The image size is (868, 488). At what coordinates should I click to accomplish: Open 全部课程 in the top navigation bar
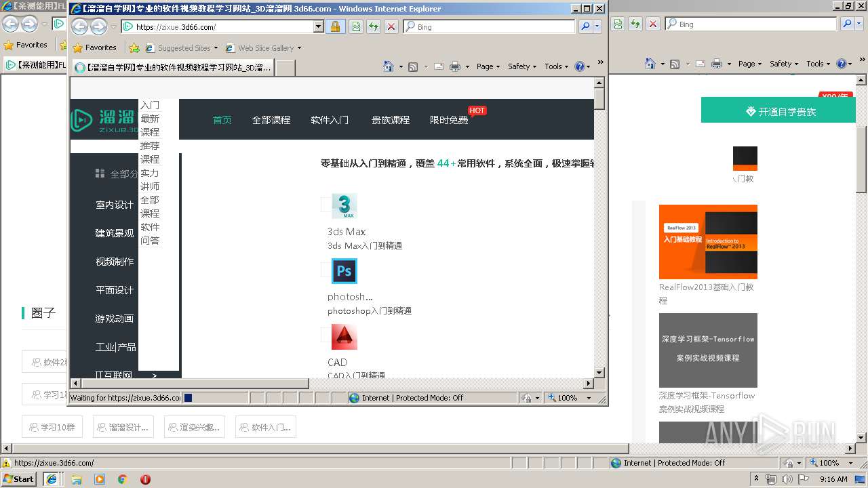[x=271, y=120]
